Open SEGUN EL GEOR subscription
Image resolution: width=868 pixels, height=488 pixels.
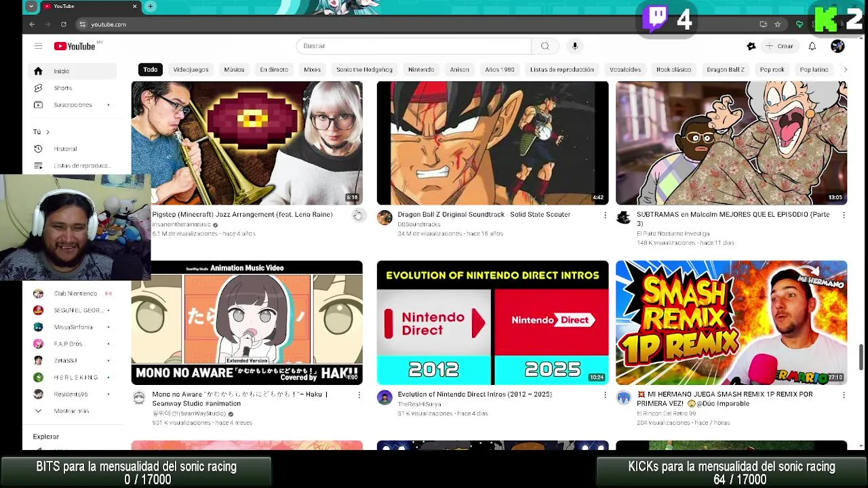pos(73,310)
